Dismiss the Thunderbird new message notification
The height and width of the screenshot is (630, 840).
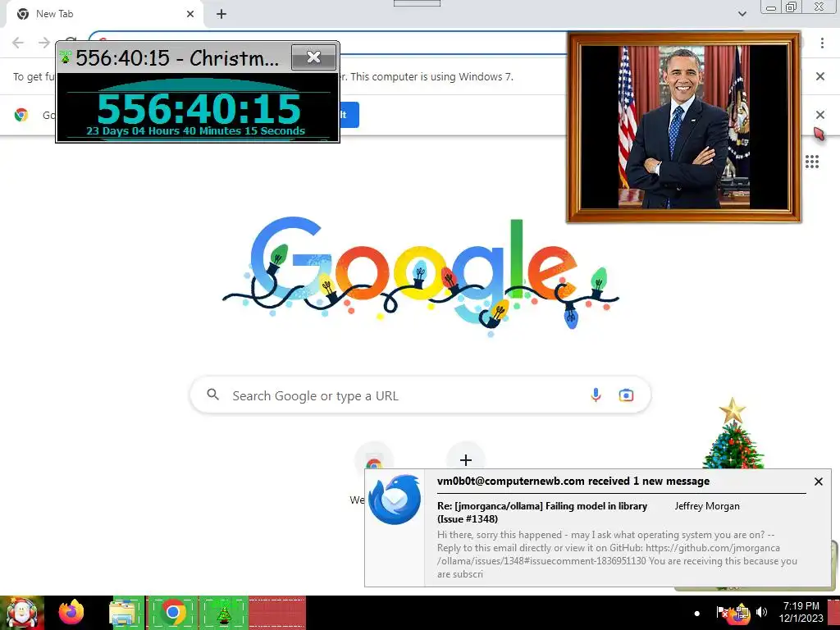tap(818, 482)
